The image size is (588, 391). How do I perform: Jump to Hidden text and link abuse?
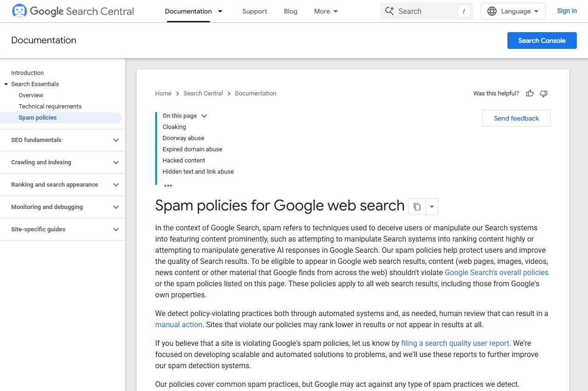198,172
